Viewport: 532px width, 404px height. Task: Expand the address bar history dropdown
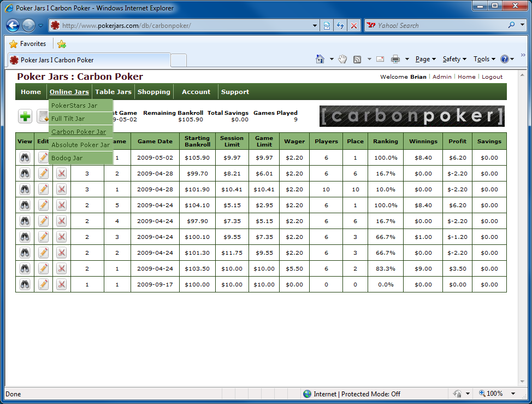coord(315,26)
